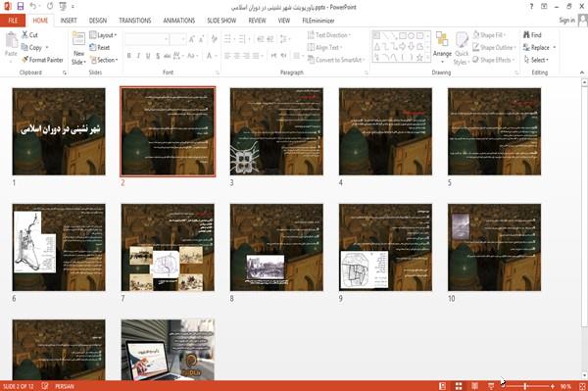Open PowerPoint Help question mark

coord(531,7)
